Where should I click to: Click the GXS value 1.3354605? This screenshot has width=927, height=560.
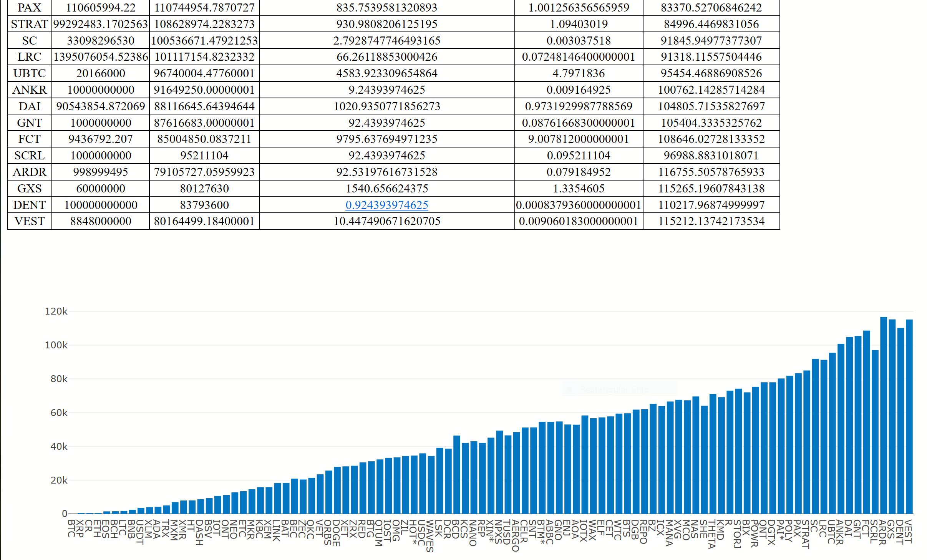579,189
